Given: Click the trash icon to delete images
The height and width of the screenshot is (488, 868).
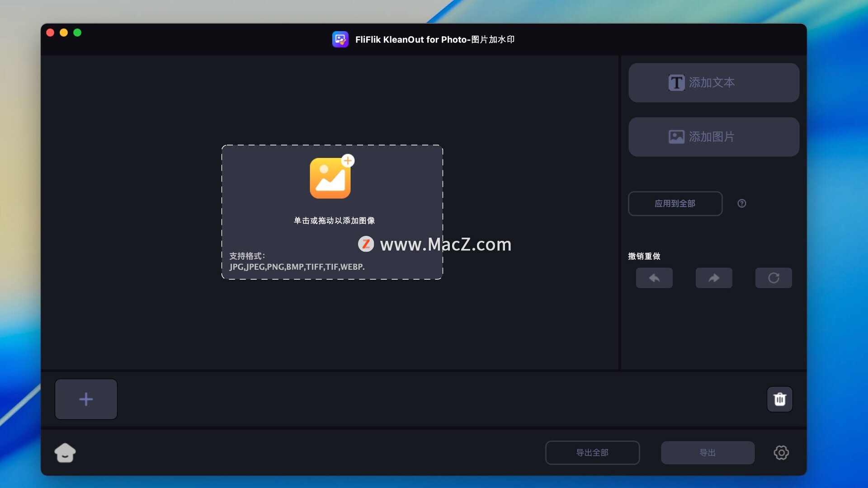Looking at the screenshot, I should click(779, 399).
